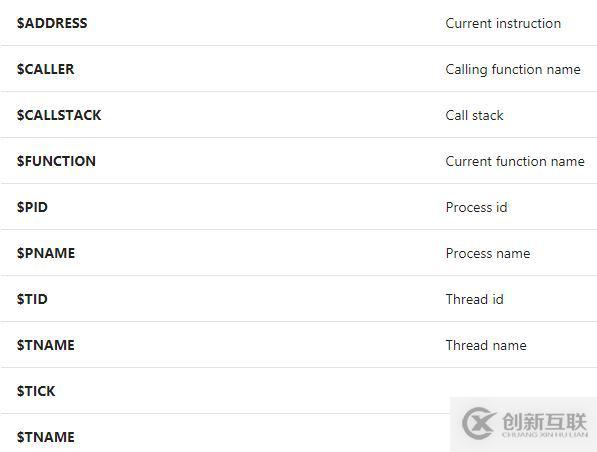Click the Process id description
The width and height of the screenshot is (597, 452).
[x=476, y=207]
